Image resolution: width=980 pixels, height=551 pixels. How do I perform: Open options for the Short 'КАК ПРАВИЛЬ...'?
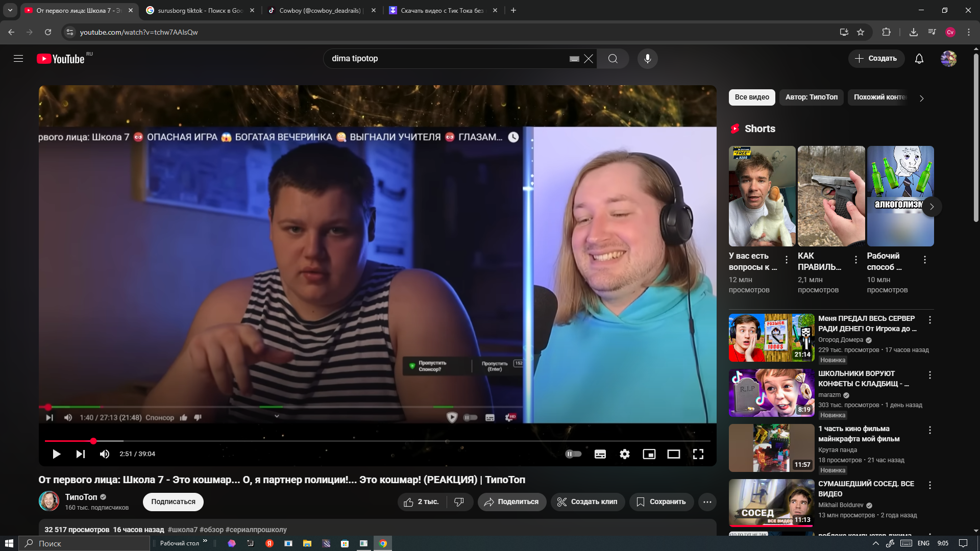pos(856,260)
